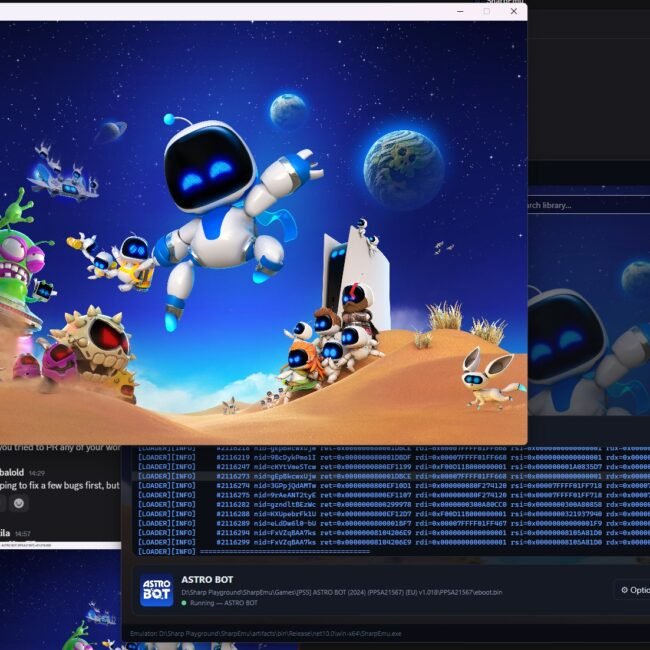Select log line #2116288
The height and width of the screenshot is (650, 650).
pyautogui.click(x=393, y=514)
